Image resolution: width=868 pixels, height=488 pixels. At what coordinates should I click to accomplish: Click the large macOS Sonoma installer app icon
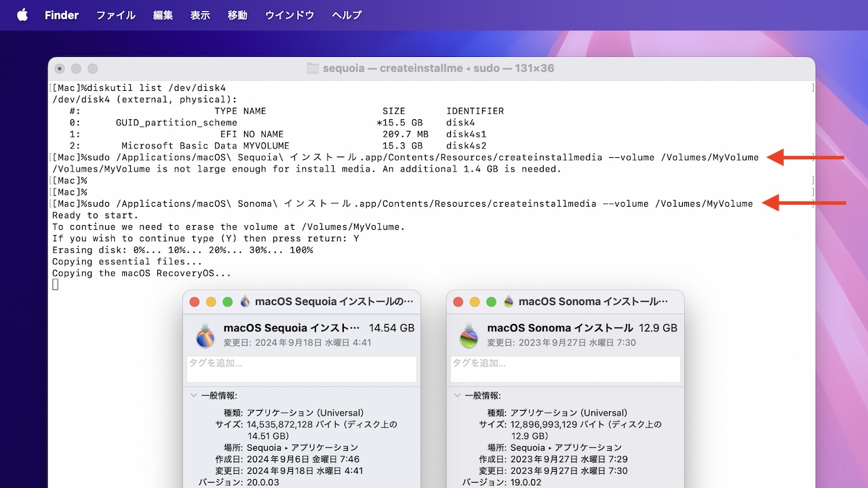(469, 335)
